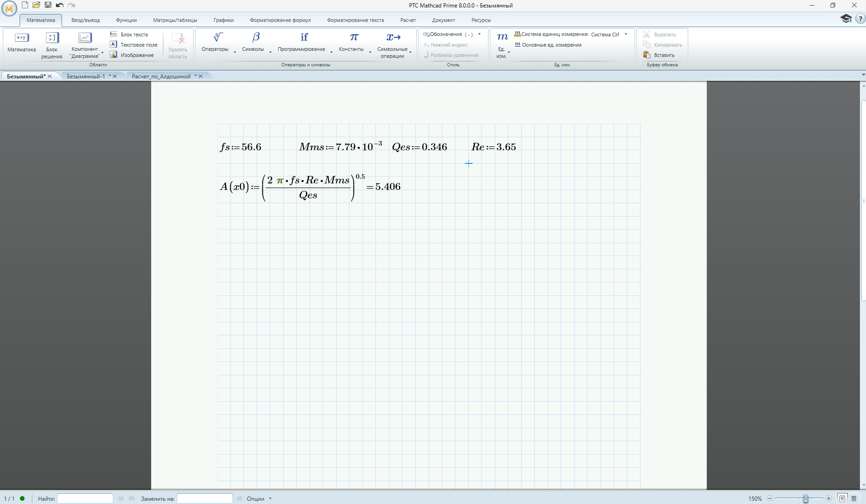The height and width of the screenshot is (504, 866).
Task: Insert a math region (Математика)
Action: [21, 42]
